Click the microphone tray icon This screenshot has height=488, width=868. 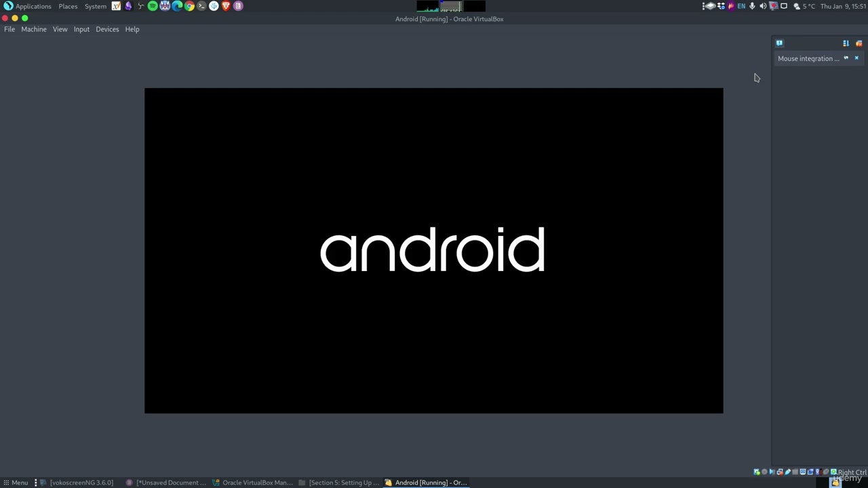[x=752, y=6]
